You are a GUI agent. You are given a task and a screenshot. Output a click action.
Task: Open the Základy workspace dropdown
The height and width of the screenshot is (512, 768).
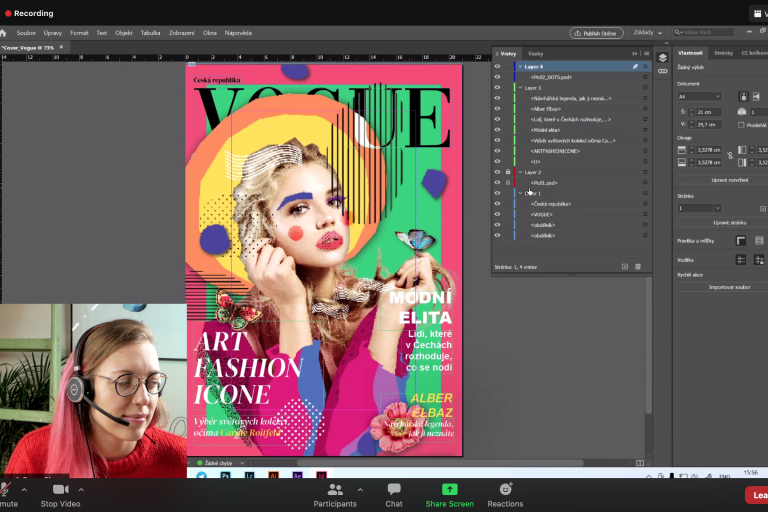point(649,32)
